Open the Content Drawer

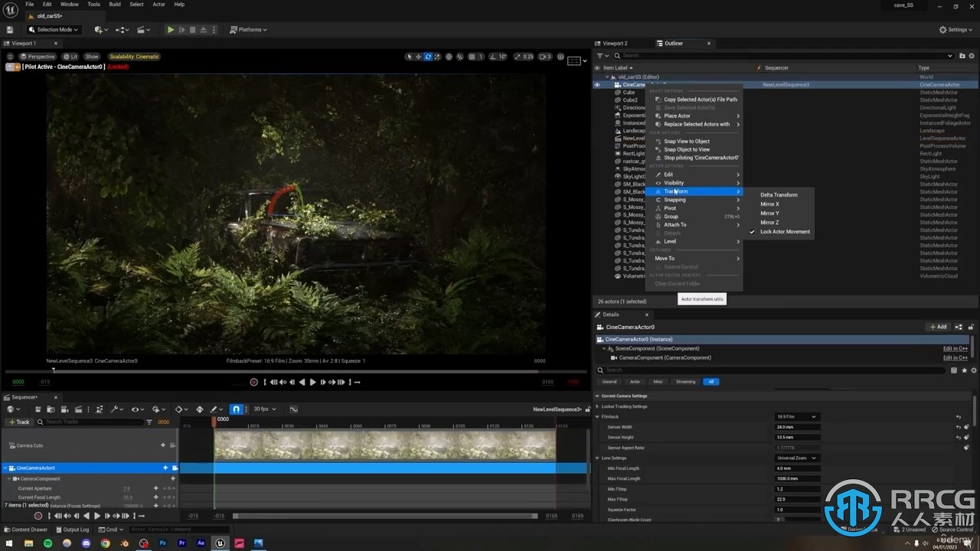[25, 530]
